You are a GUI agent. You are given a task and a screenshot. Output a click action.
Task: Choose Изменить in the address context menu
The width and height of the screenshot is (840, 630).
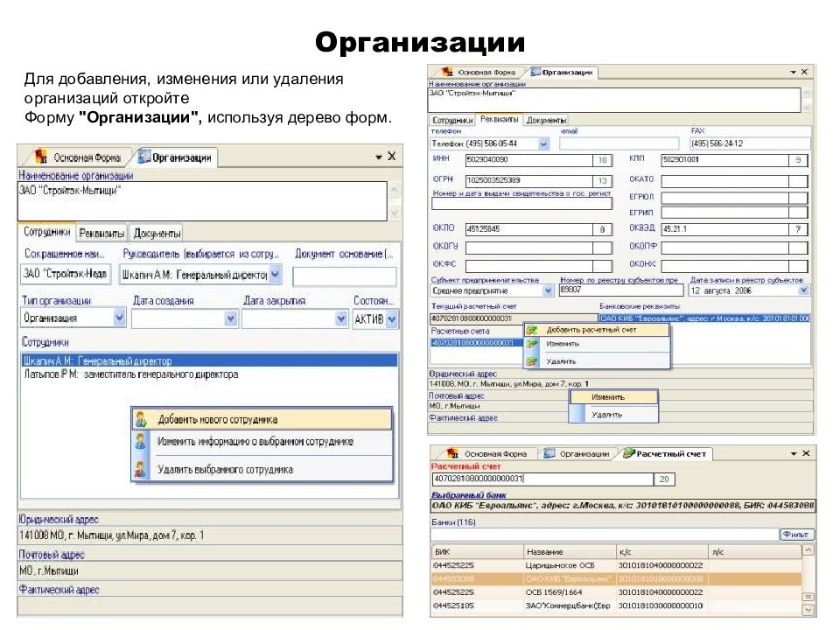tap(613, 397)
